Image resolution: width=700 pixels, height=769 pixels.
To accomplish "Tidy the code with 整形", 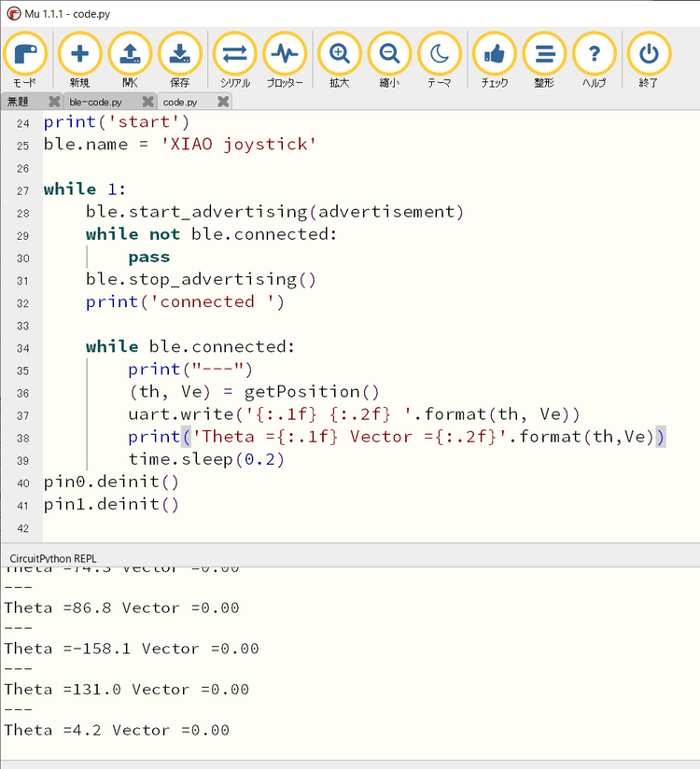I will [544, 60].
